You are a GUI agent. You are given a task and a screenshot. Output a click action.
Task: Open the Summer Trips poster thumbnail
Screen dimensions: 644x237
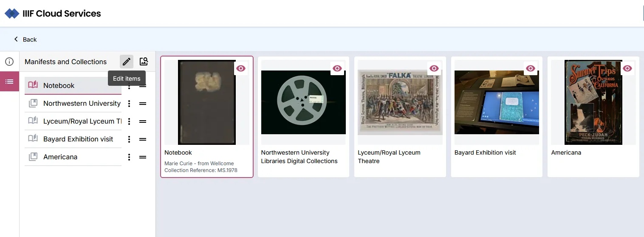pyautogui.click(x=593, y=102)
